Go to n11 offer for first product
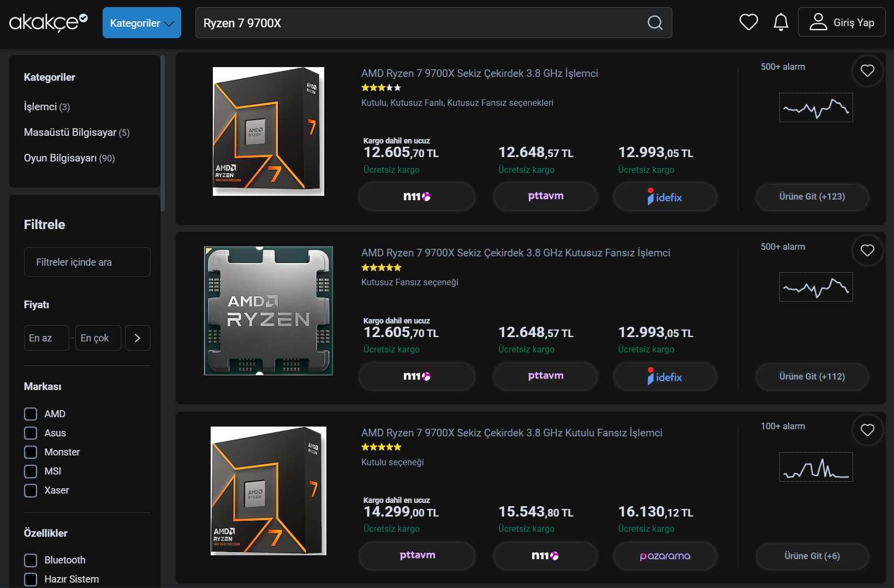 click(x=417, y=196)
